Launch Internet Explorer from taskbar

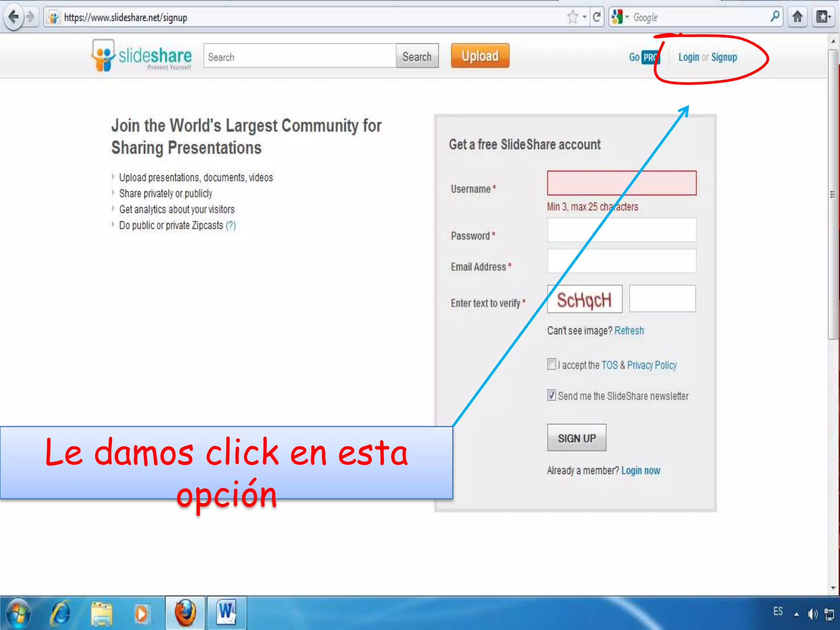[x=61, y=614]
